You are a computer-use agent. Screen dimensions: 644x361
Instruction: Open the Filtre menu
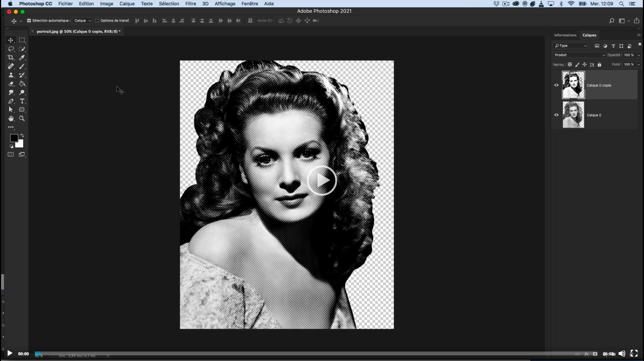point(190,3)
